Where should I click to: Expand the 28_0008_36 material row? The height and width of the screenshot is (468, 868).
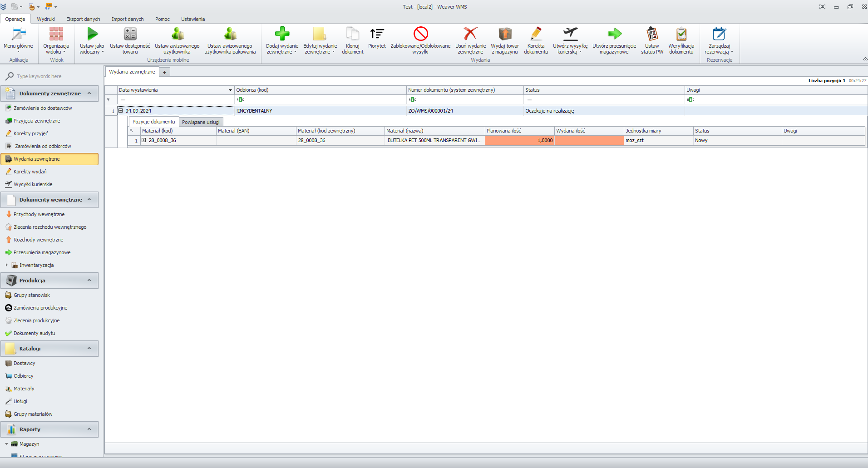[144, 140]
